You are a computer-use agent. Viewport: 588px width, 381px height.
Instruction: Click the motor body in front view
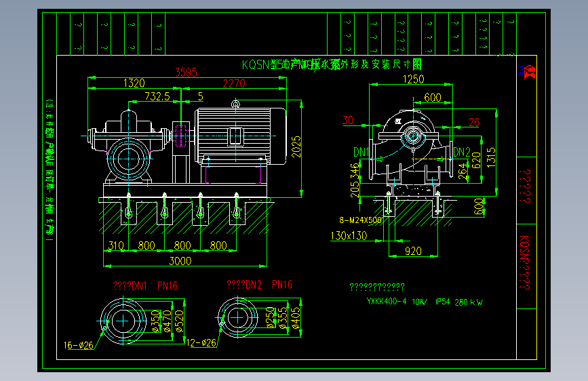240,136
